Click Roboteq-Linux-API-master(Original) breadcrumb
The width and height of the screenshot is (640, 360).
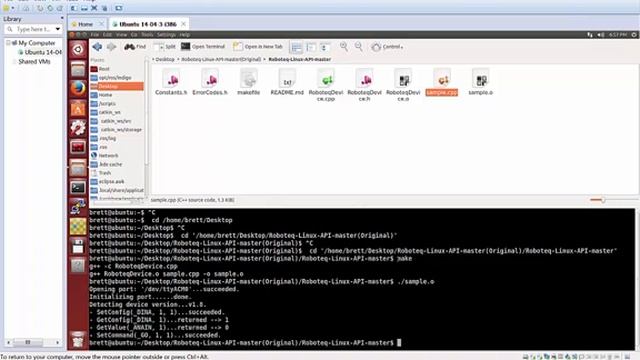pos(221,59)
